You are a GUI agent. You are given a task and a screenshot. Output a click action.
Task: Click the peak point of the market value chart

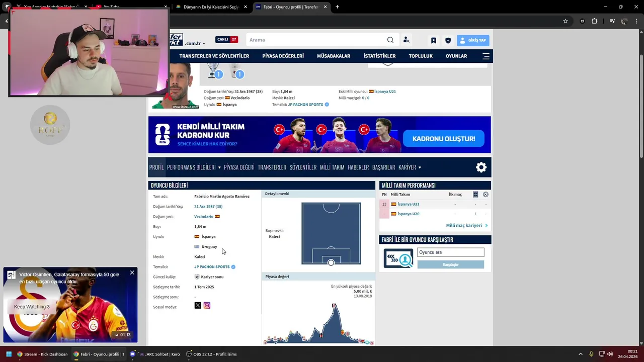[335, 306]
